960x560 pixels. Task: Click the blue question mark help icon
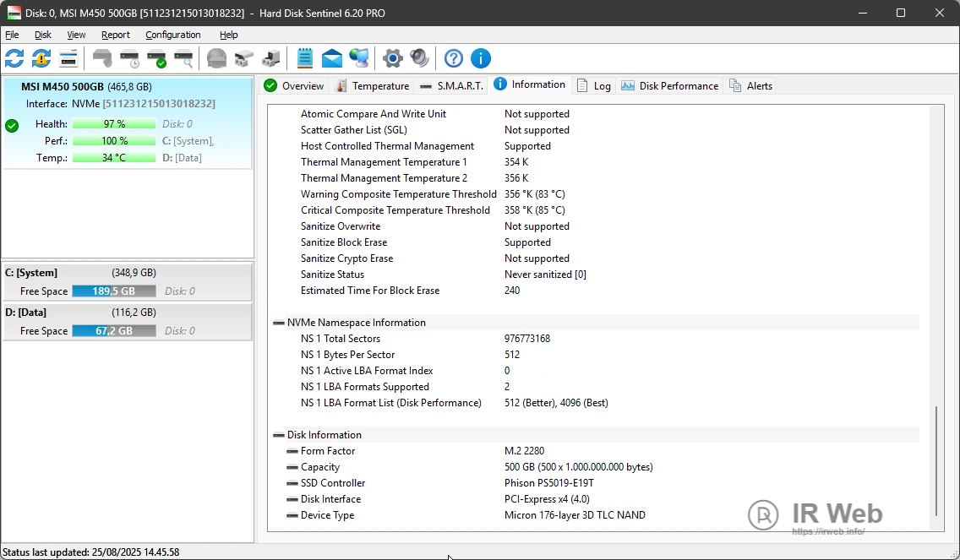tap(454, 58)
